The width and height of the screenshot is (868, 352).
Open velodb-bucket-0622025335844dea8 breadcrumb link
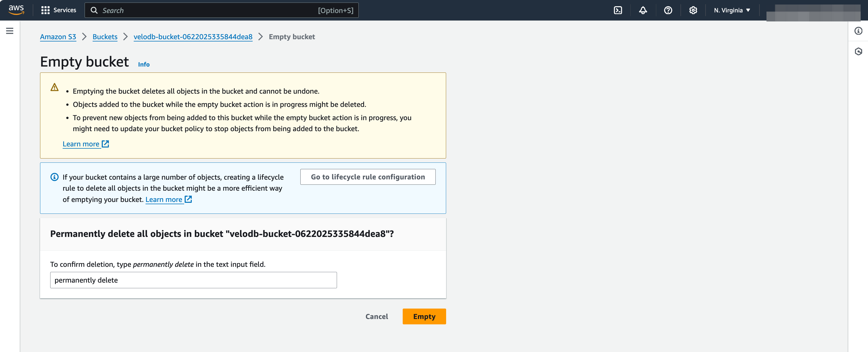click(193, 36)
